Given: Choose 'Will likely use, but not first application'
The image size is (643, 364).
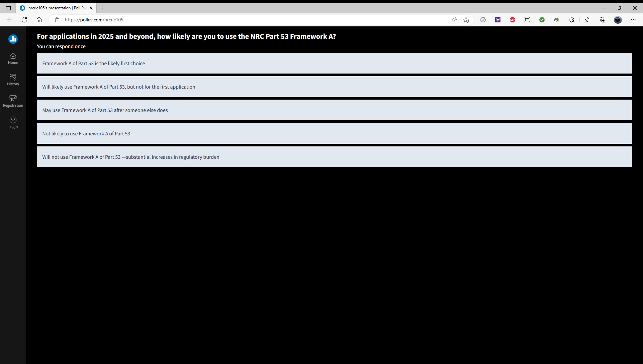Looking at the screenshot, I should point(334,87).
